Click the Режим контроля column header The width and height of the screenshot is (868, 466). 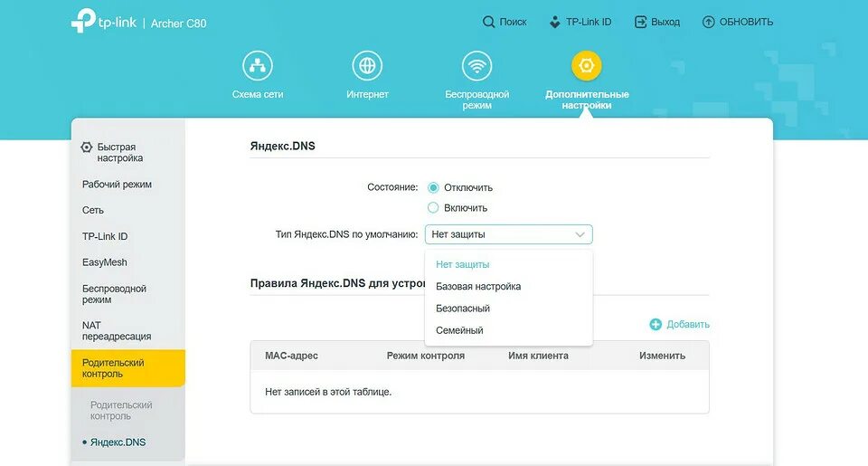426,356
